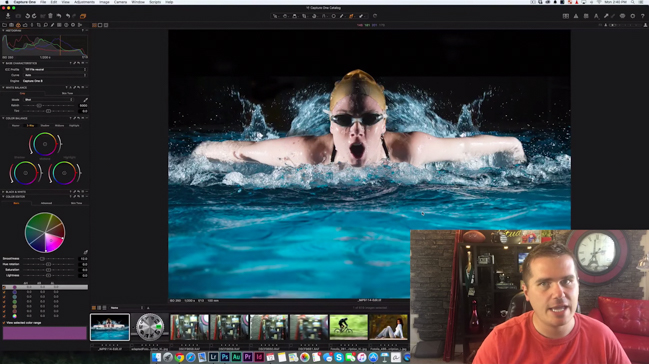Image resolution: width=649 pixels, height=364 pixels.
Task: Toggle View selected color range checkbox
Action: coord(4,323)
